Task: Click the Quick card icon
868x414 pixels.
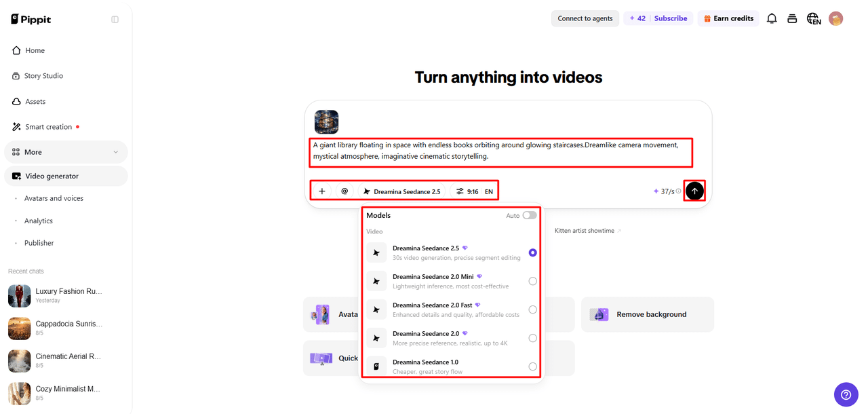Action: (320, 358)
